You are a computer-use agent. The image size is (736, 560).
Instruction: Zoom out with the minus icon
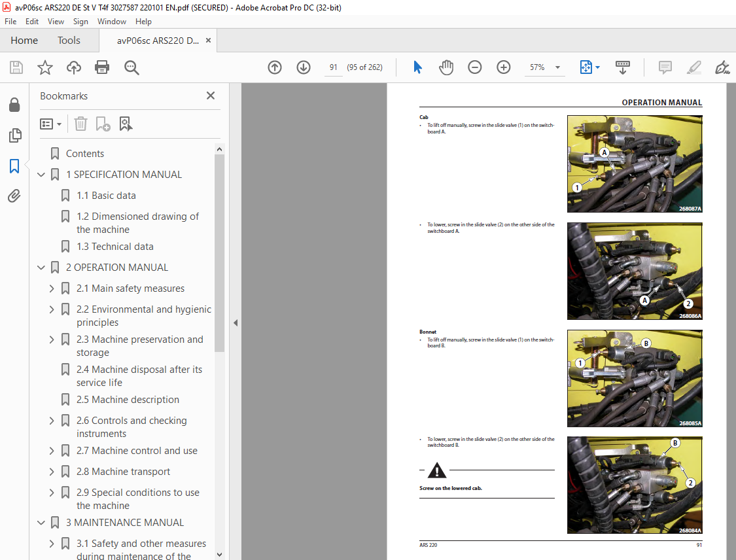tap(474, 67)
